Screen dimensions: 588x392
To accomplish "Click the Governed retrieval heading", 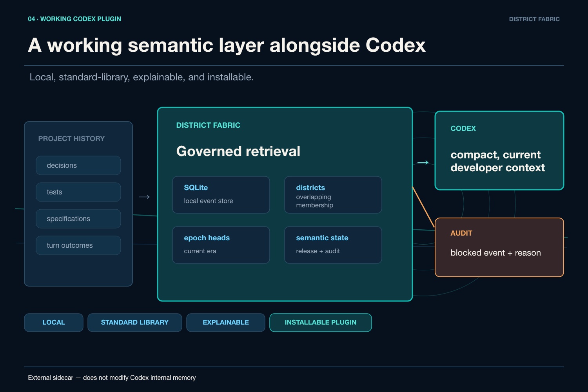I will (238, 151).
